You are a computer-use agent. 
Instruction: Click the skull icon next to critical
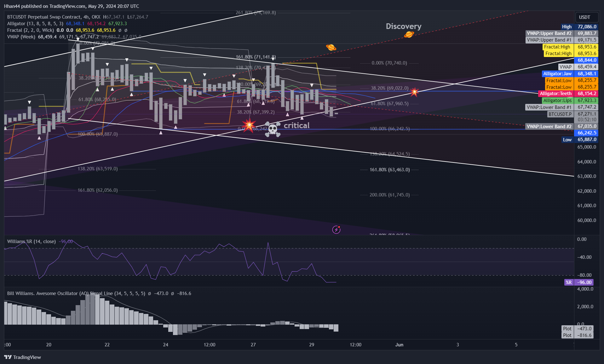(x=273, y=129)
